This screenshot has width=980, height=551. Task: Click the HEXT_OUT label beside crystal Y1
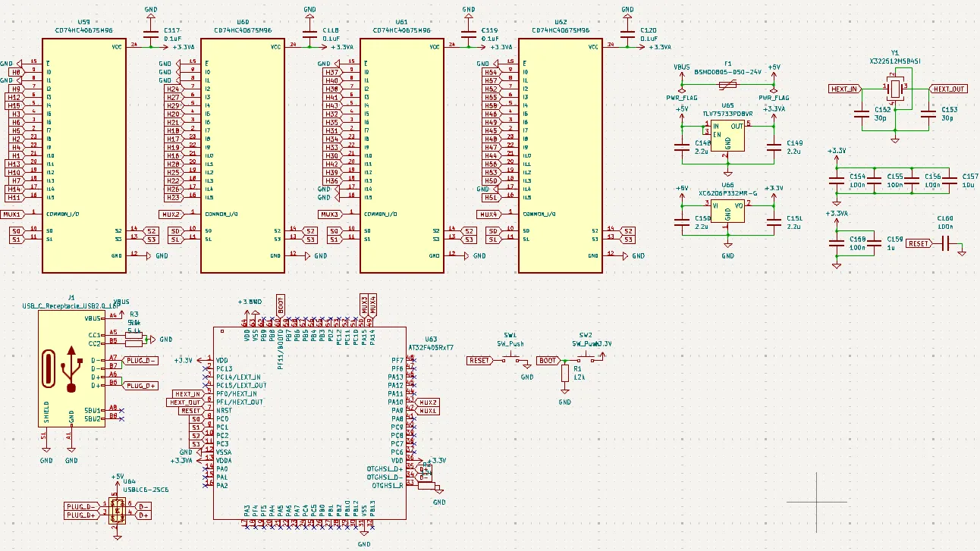pyautogui.click(x=950, y=89)
